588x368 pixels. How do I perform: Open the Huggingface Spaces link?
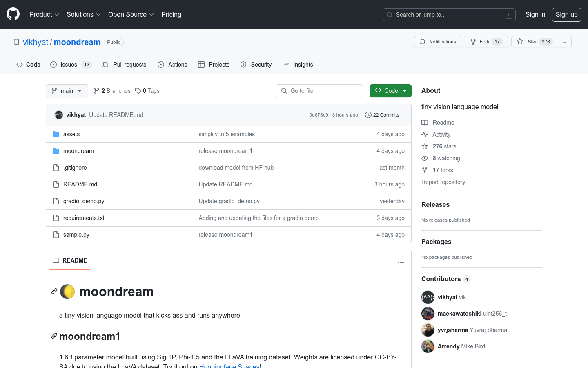(x=229, y=366)
